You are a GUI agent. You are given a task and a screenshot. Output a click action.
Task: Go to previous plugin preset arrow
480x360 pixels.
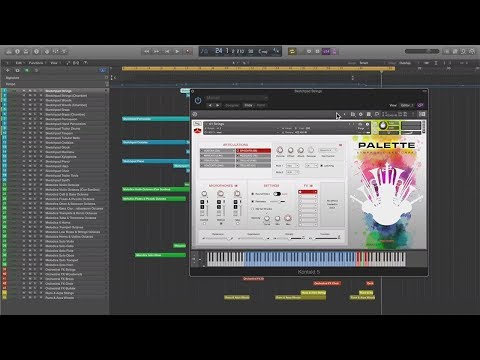tap(210, 105)
